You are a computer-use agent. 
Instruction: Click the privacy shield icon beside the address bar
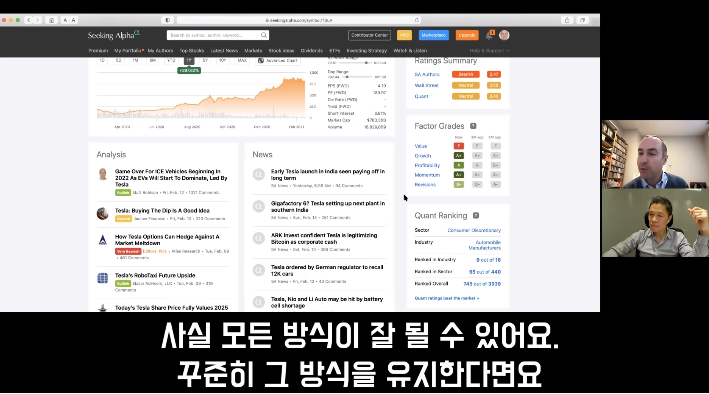pos(167,20)
